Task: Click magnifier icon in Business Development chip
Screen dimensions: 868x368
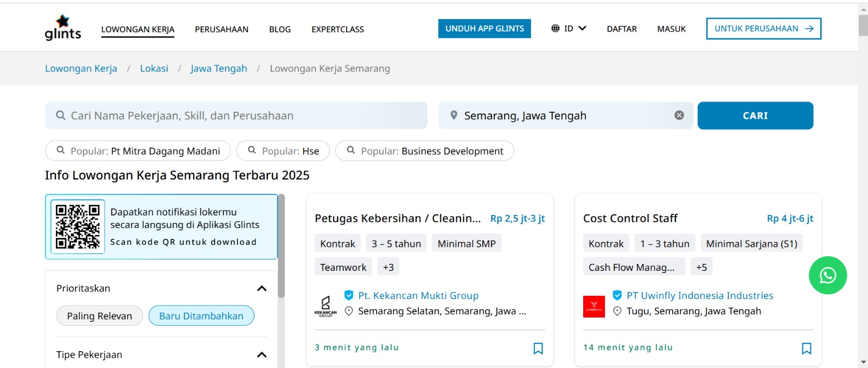Action: 351,150
